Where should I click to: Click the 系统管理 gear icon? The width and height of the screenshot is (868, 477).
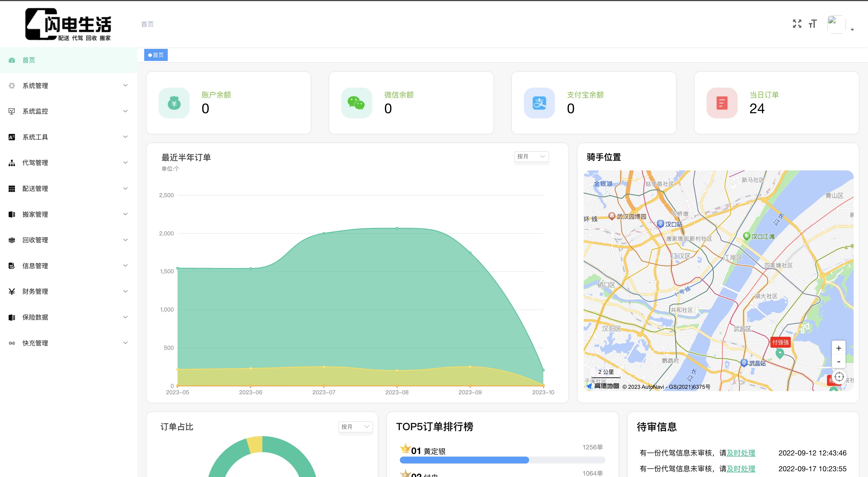click(x=12, y=86)
